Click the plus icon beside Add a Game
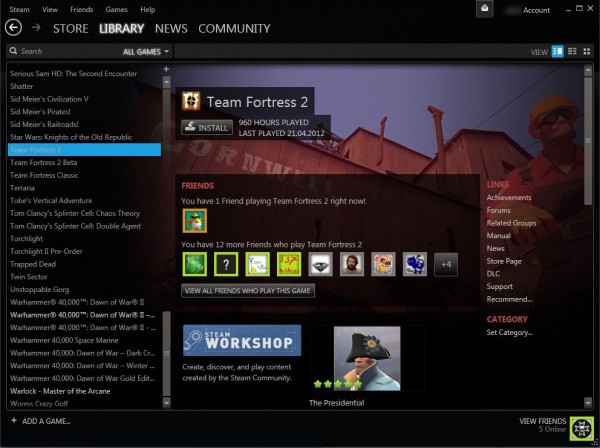The width and height of the screenshot is (600, 448). 14,420
